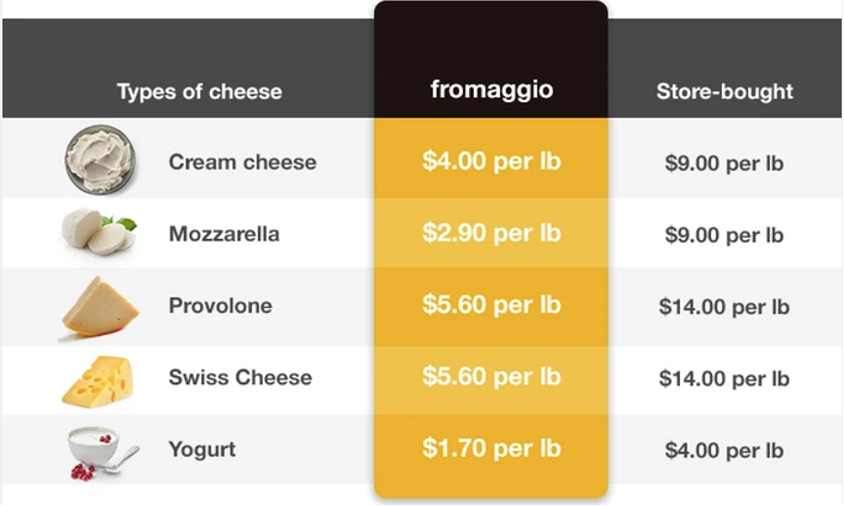This screenshot has width=844, height=506.
Task: Click the "Mozzarella" row label
Action: click(x=224, y=234)
